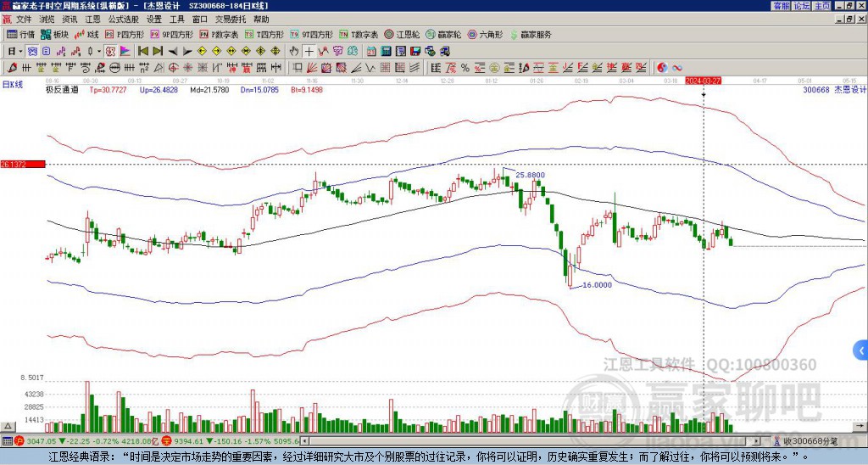Launch the 赢家轮 winner wheel
The width and height of the screenshot is (868, 465).
coord(443,34)
